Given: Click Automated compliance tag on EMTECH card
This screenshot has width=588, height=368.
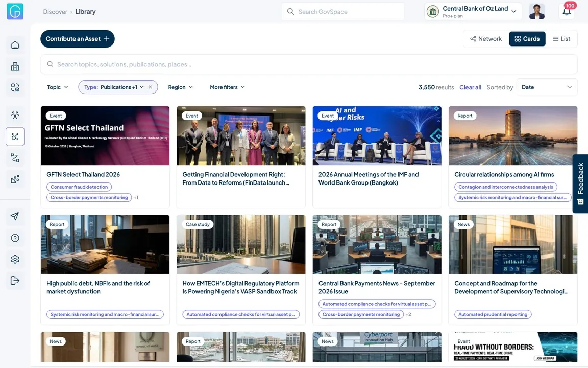Looking at the screenshot, I should pos(241,314).
